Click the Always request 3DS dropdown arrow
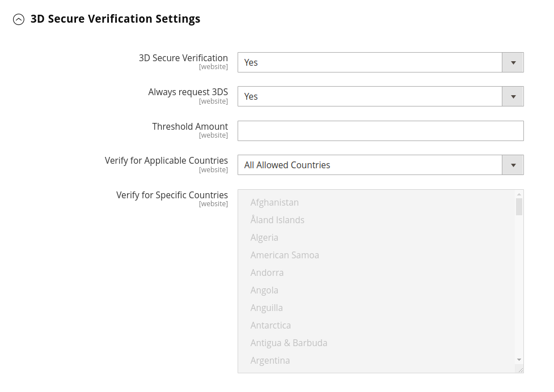The image size is (554, 392). tap(513, 96)
